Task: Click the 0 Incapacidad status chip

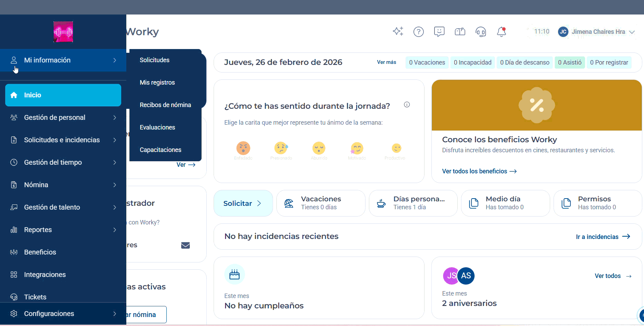Action: (472, 63)
